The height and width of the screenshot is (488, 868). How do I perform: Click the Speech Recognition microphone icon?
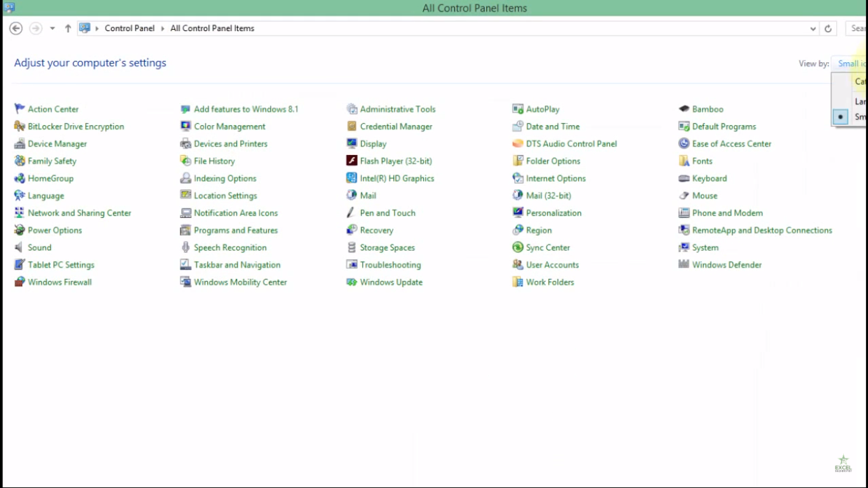(186, 248)
